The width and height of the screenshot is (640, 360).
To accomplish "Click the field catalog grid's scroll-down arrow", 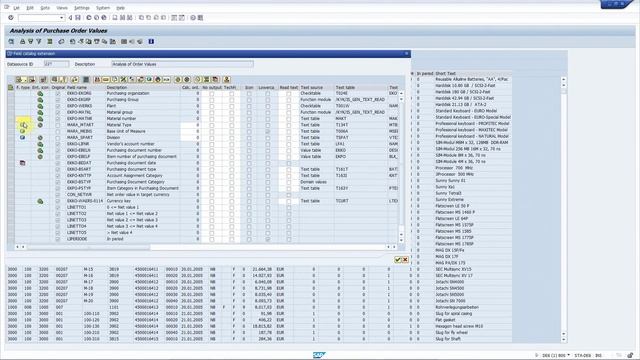I will coord(401,240).
